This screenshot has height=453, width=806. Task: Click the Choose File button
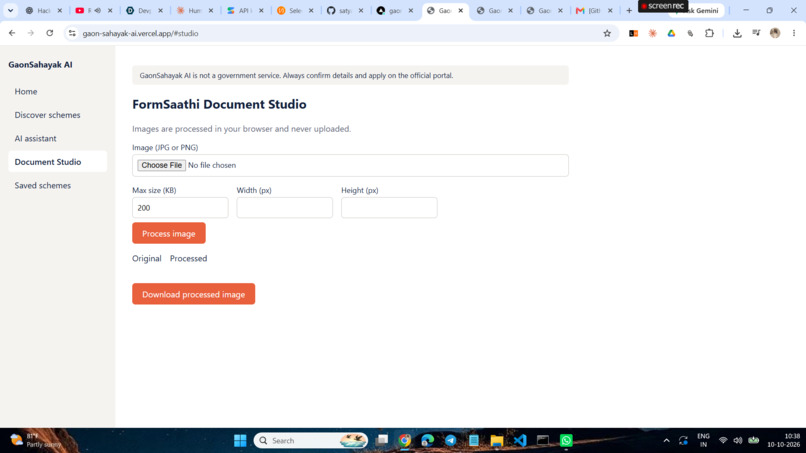coord(161,165)
